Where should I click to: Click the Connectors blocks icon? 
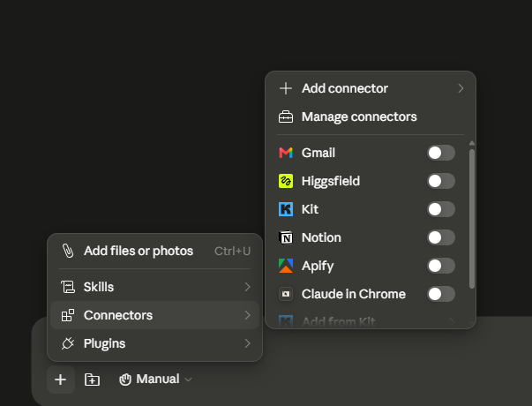[x=68, y=315]
